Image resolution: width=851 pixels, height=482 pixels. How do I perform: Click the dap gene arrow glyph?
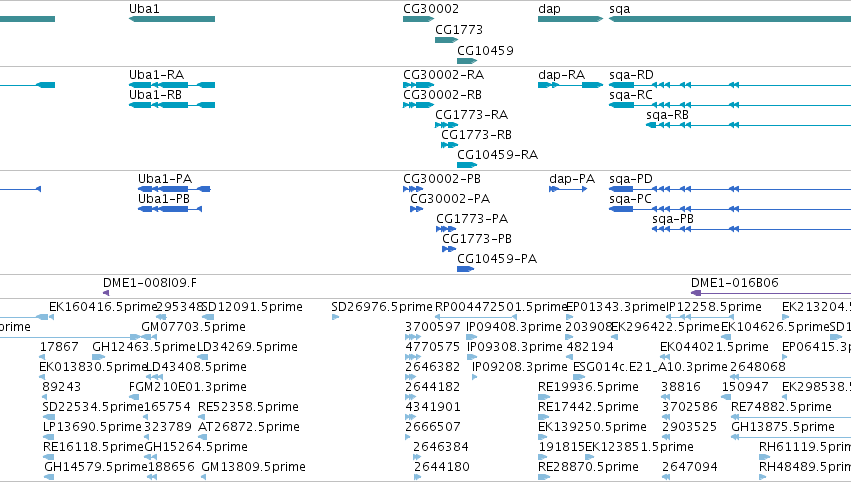tap(570, 19)
